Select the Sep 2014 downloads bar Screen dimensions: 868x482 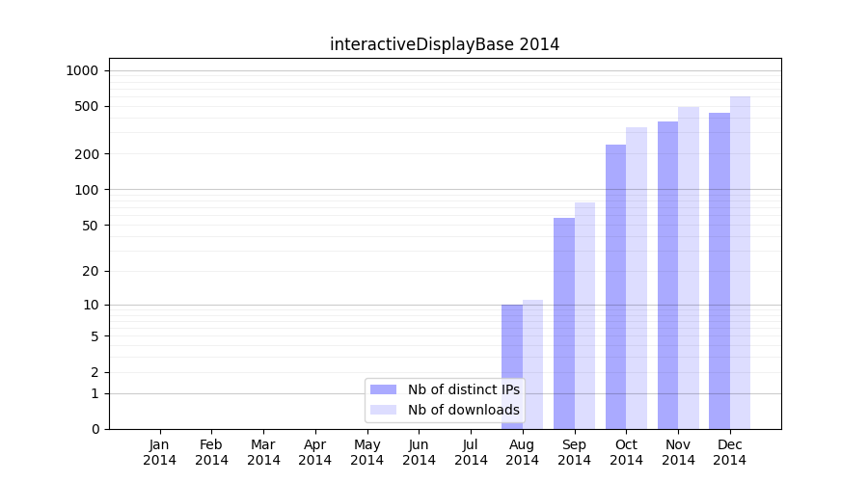(x=584, y=315)
